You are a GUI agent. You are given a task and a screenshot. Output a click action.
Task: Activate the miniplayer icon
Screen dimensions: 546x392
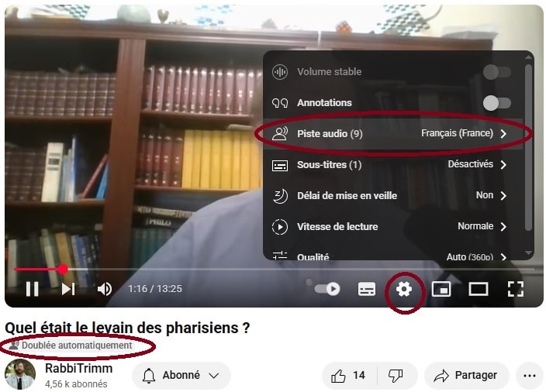click(441, 289)
